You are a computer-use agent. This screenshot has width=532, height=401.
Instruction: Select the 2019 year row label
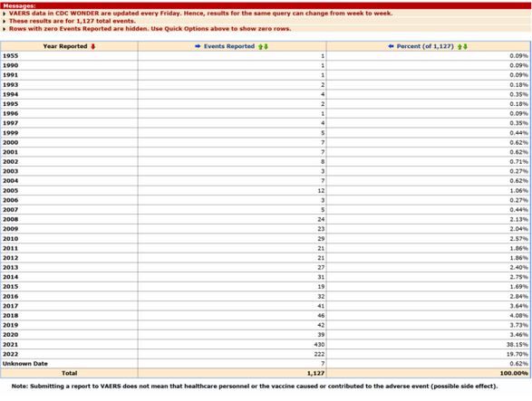pos(11,325)
